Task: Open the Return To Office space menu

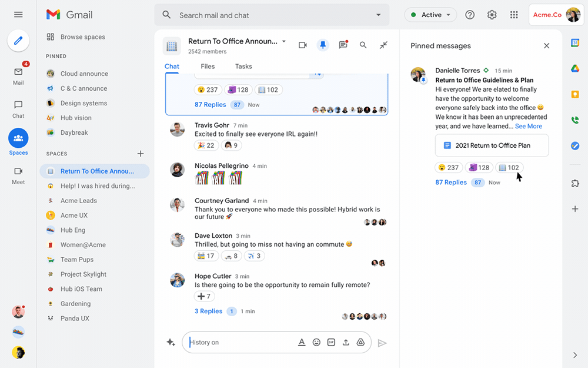Action: (283, 41)
